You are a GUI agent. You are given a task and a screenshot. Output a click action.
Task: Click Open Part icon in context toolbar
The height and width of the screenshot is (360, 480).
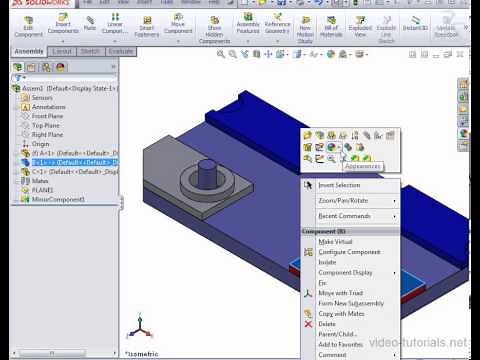coord(307,135)
